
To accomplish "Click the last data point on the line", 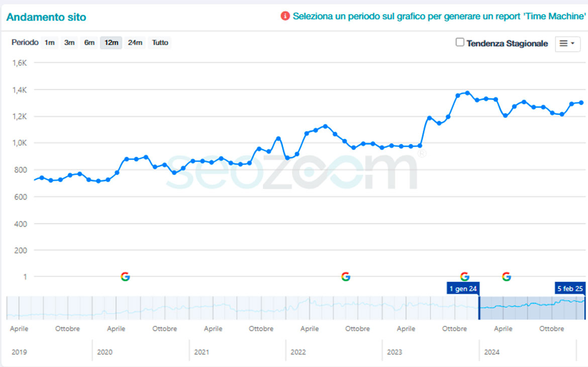I will pos(581,102).
